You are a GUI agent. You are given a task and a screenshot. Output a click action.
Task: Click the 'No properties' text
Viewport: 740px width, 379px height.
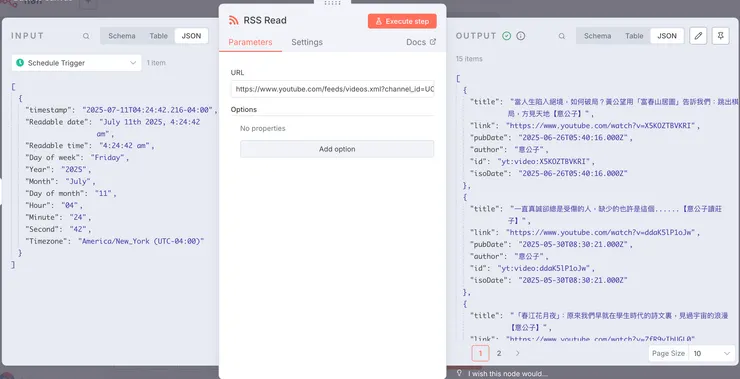tap(263, 128)
